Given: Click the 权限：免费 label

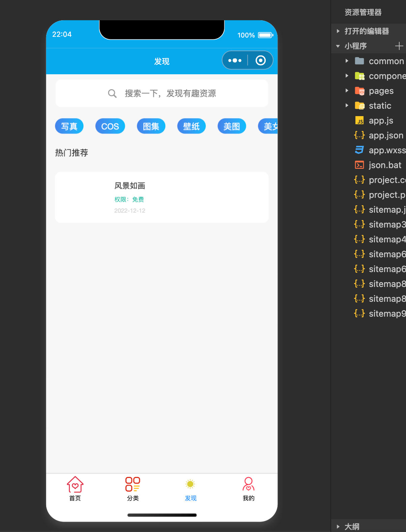Looking at the screenshot, I should [129, 199].
